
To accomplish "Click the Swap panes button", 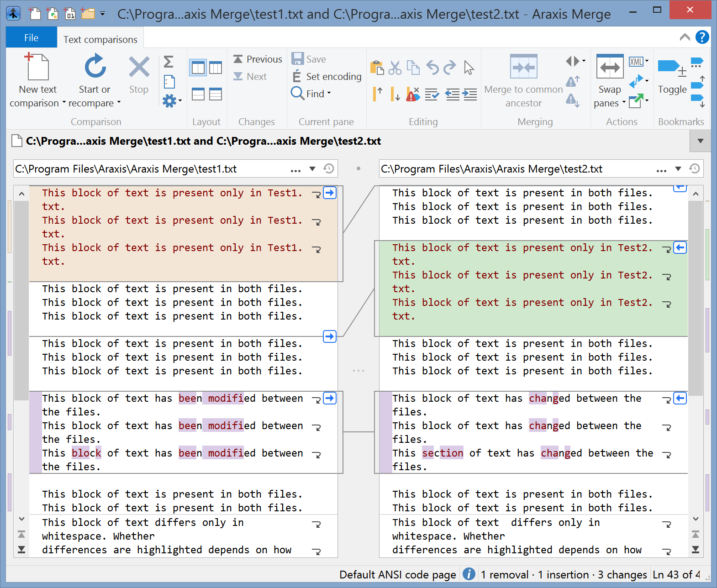I will (x=610, y=81).
